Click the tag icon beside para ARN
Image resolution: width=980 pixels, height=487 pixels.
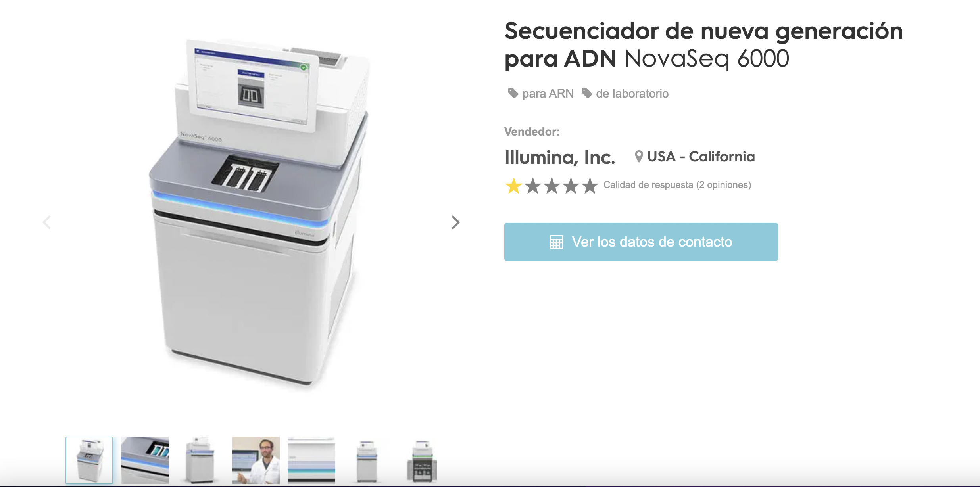(x=513, y=93)
